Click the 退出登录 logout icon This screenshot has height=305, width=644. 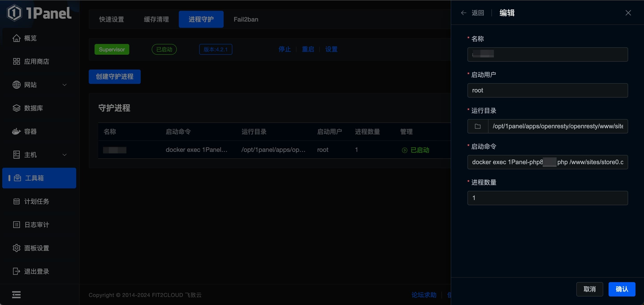pos(17,271)
